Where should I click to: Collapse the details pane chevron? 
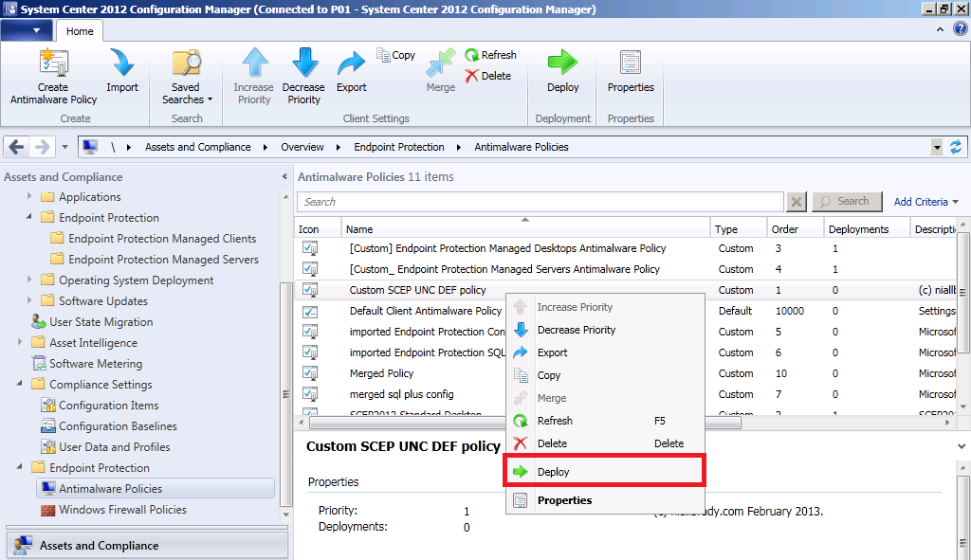[962, 446]
